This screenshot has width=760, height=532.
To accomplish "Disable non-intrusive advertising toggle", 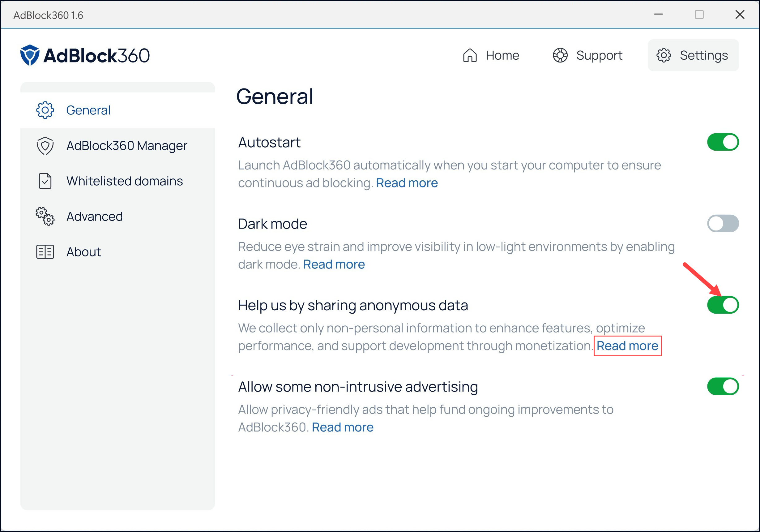I will click(723, 386).
